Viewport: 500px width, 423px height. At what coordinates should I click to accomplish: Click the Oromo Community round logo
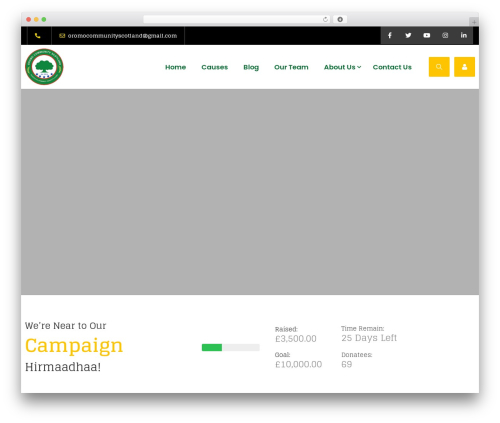point(44,67)
